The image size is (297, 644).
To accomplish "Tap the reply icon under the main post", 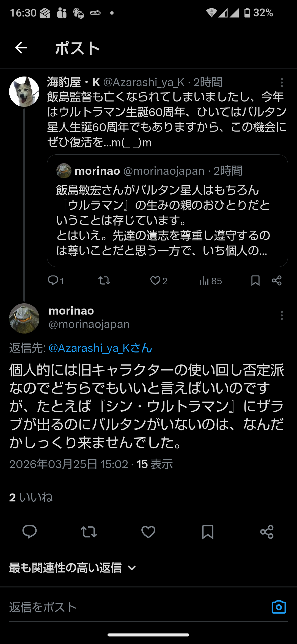I will pos(29,531).
